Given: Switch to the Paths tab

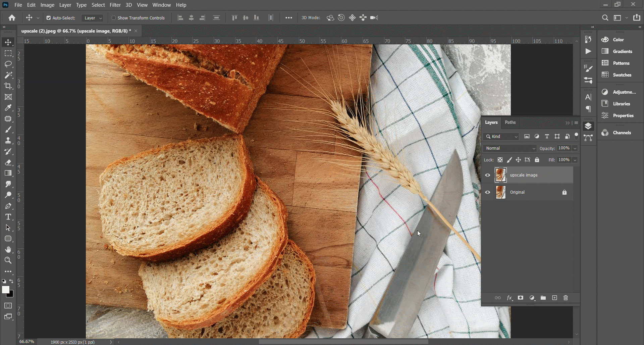Looking at the screenshot, I should tap(510, 122).
